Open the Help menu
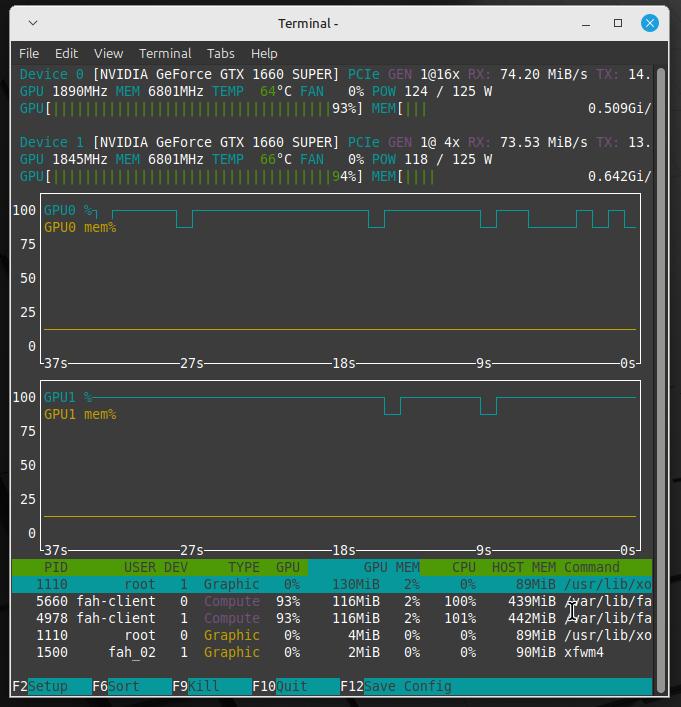This screenshot has width=681, height=707. tap(264, 53)
